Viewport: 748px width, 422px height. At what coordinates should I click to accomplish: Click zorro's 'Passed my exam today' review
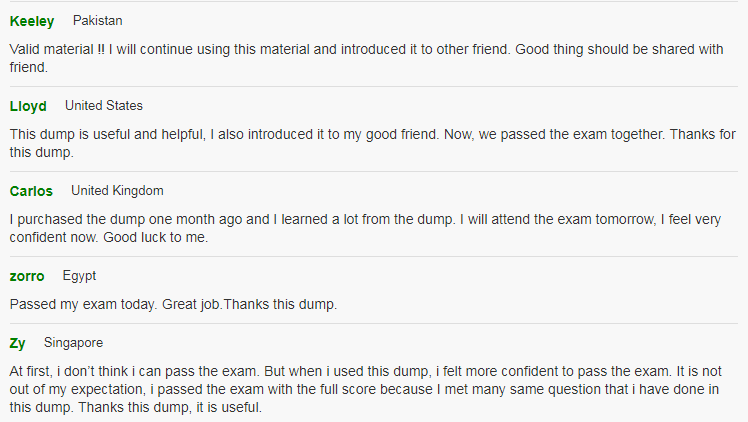tap(173, 304)
